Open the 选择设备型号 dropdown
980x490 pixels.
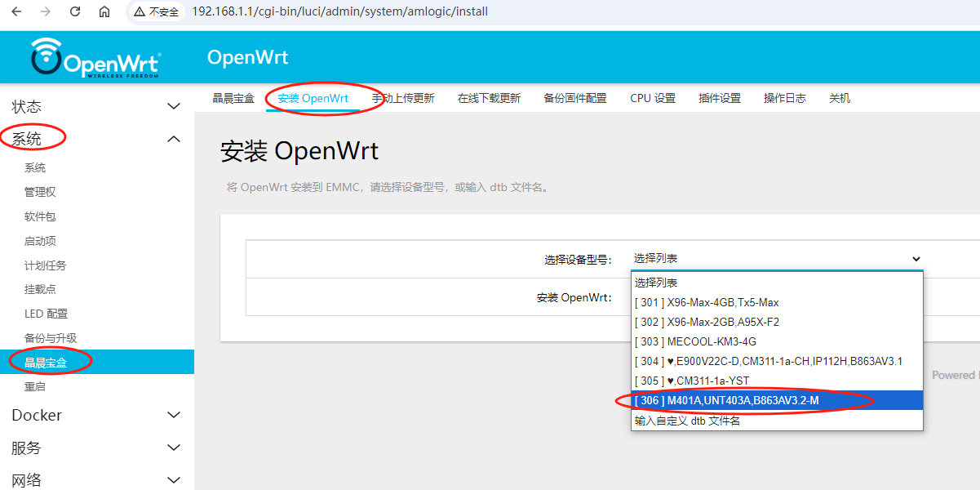(x=776, y=259)
